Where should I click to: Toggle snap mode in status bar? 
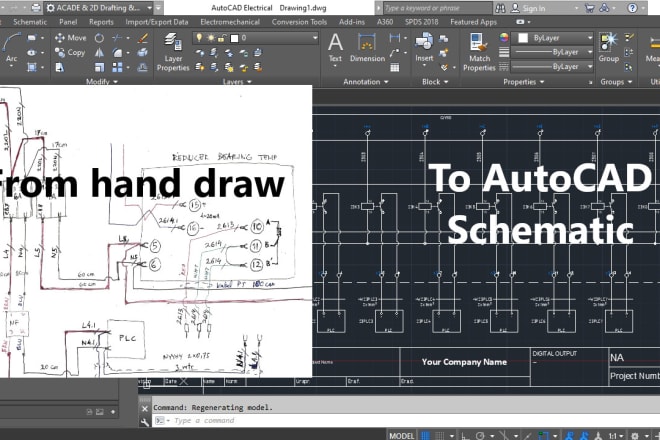(x=439, y=436)
